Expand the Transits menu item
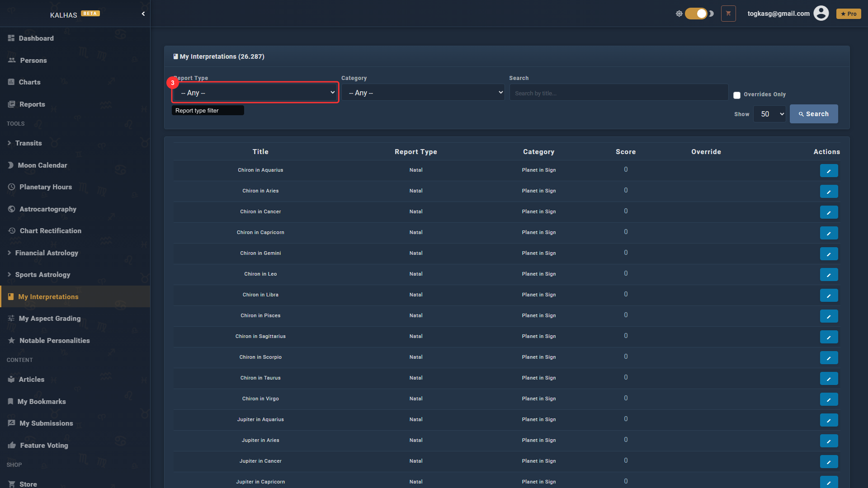 (28, 143)
